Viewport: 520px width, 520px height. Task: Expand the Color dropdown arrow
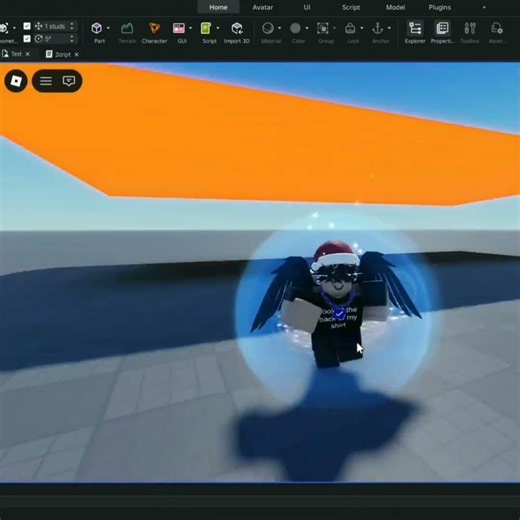click(307, 28)
